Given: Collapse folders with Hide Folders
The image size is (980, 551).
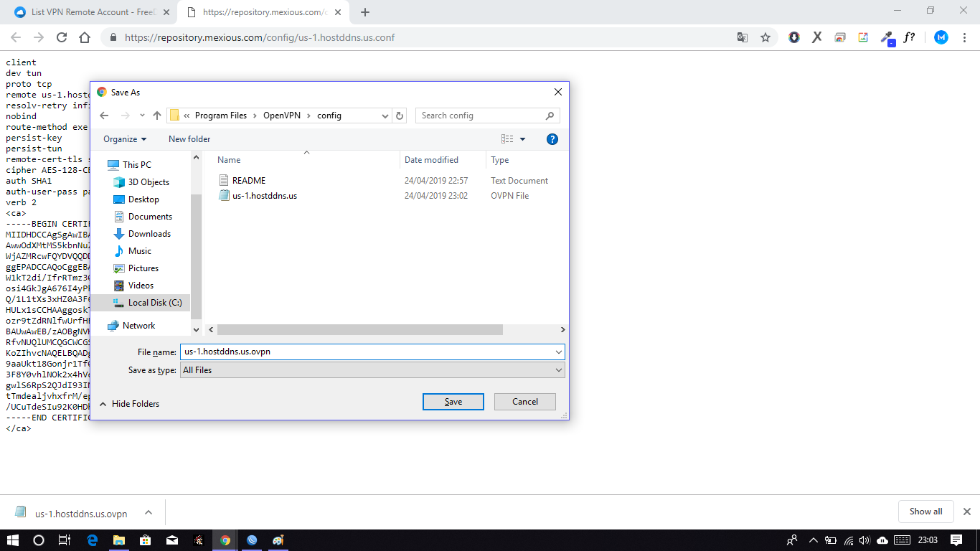Looking at the screenshot, I should pyautogui.click(x=129, y=404).
